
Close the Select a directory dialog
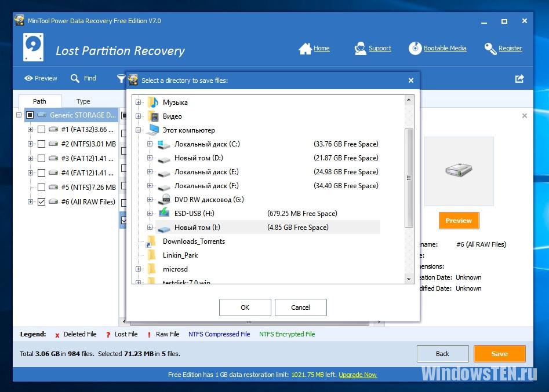click(411, 80)
